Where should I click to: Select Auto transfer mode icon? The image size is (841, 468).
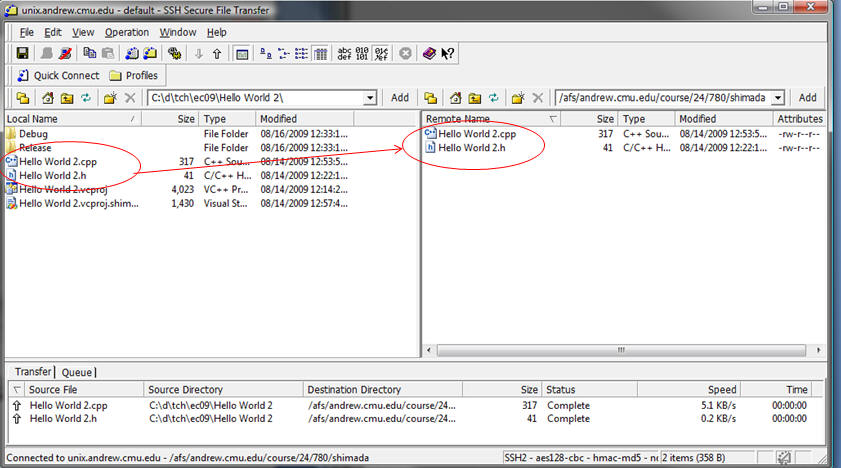click(x=381, y=53)
